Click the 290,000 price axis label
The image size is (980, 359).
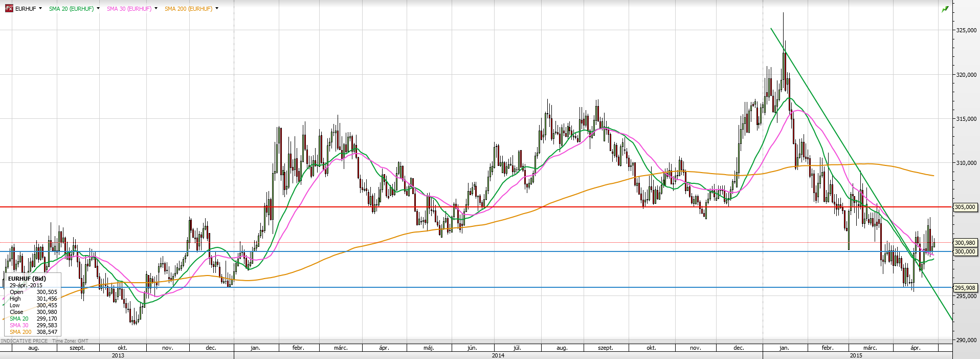tap(966, 340)
